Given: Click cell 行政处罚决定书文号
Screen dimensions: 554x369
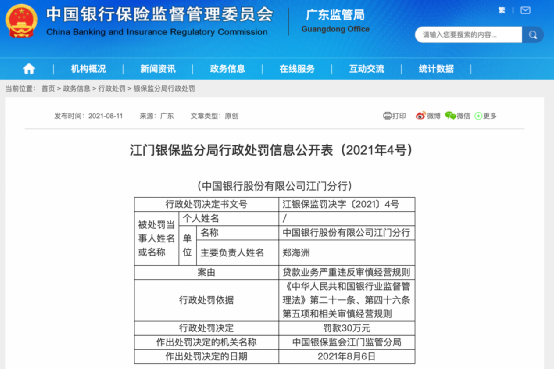Looking at the screenshot, I should (x=206, y=204).
